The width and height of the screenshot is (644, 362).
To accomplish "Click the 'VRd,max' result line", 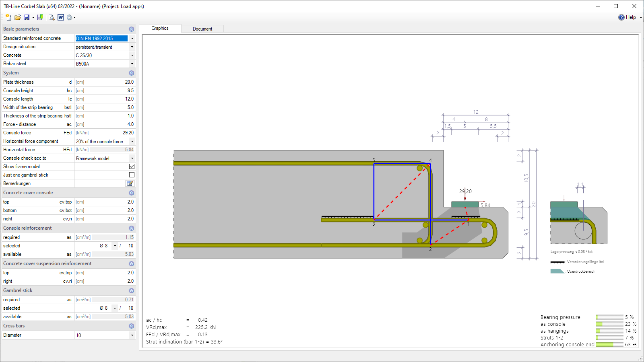I will (x=181, y=327).
